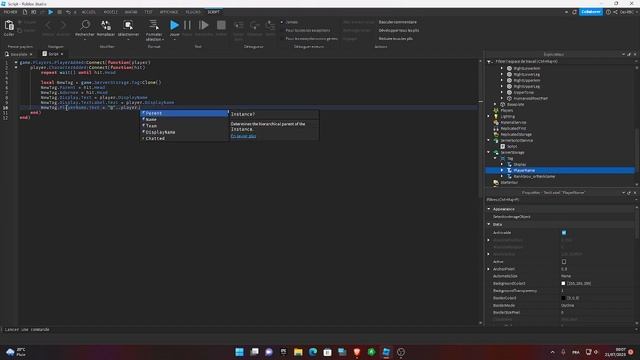Click the ServerStorage service in Explorer
The width and height of the screenshot is (640, 360).
512,152
